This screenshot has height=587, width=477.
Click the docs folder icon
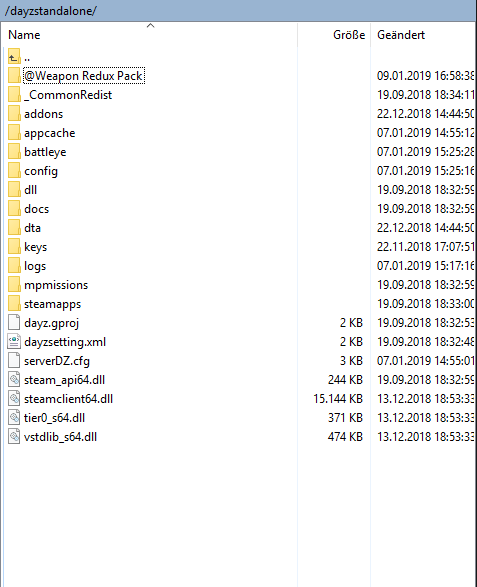(14, 209)
